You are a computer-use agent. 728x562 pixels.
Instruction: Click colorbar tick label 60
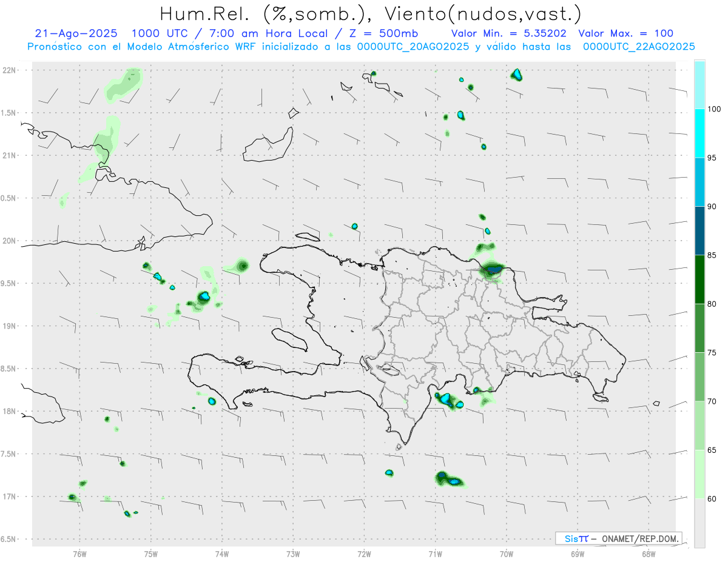pos(712,498)
